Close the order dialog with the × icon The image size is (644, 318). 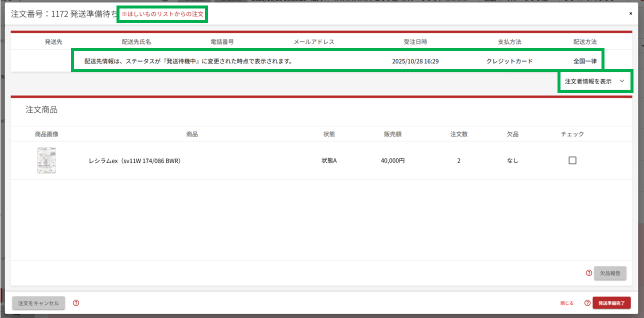coord(630,13)
